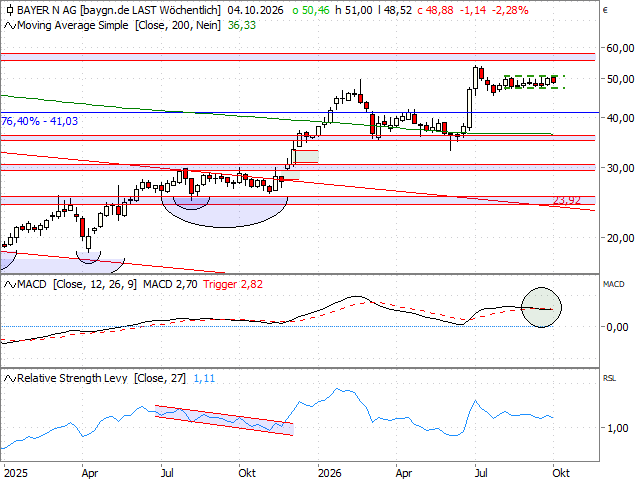Click the RSL axis title on right
This screenshot has height=480, width=640.
pyautogui.click(x=609, y=379)
